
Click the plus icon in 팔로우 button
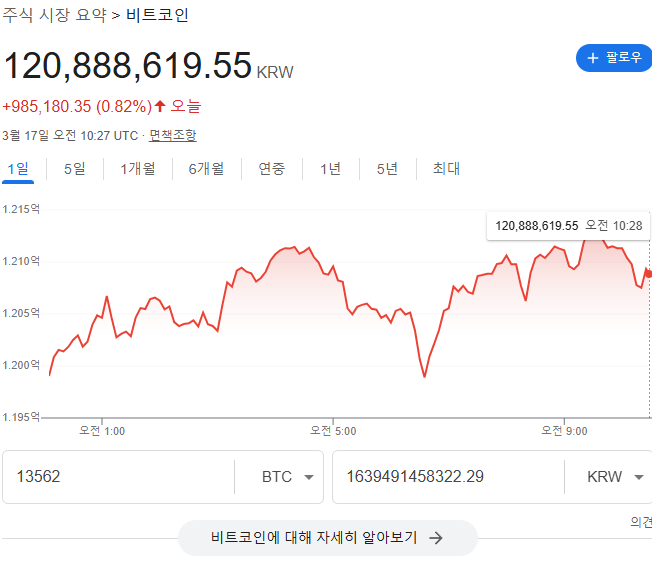[593, 58]
